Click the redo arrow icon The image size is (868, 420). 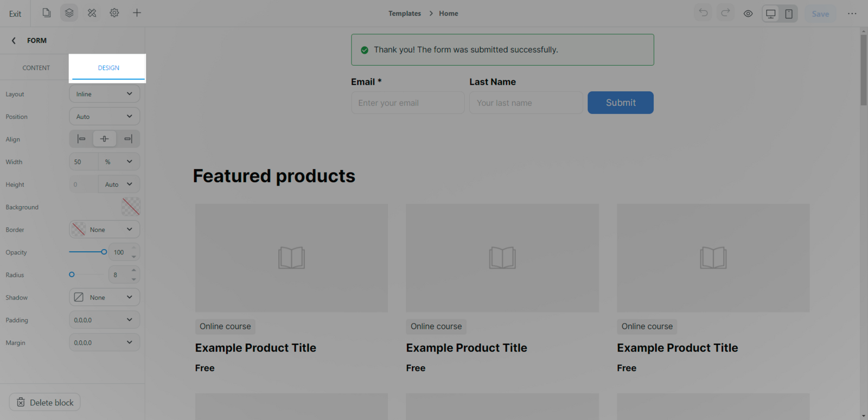click(x=725, y=13)
